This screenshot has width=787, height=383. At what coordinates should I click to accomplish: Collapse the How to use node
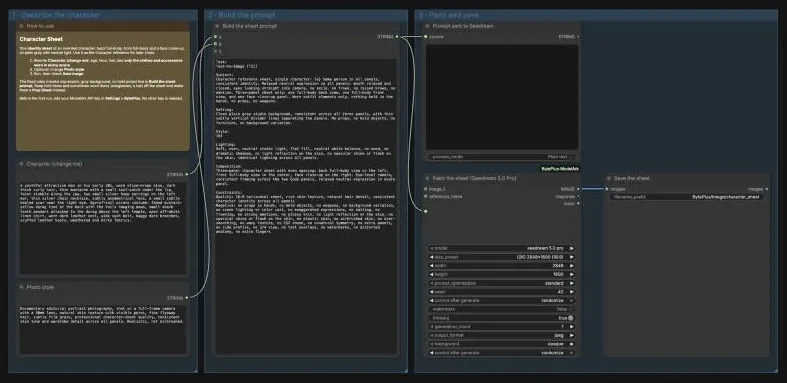(22, 26)
